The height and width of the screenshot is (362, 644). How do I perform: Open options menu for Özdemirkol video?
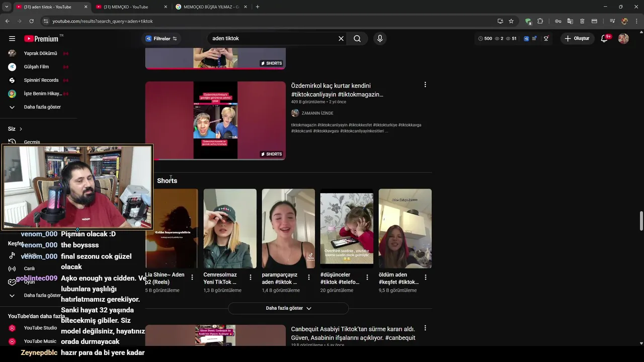pos(425,85)
